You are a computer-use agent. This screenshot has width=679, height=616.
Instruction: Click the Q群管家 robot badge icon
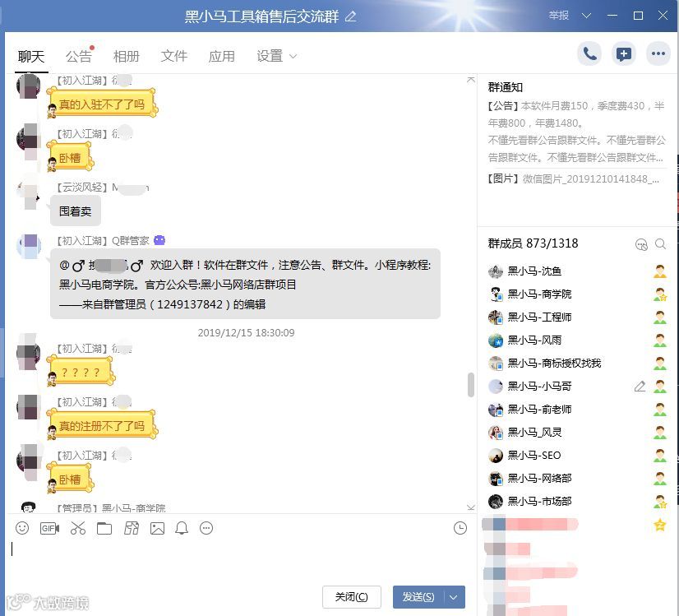(159, 240)
